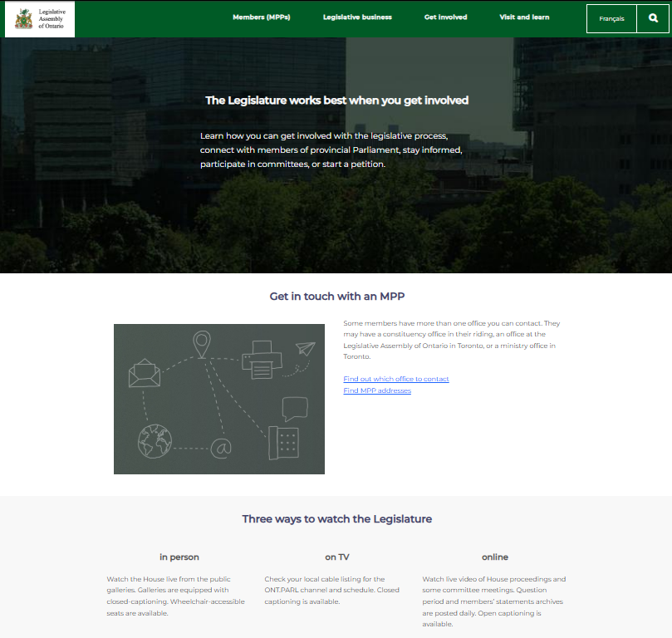Open the Find MPP addresses link
Screen dimensions: 672x638
tap(377, 390)
